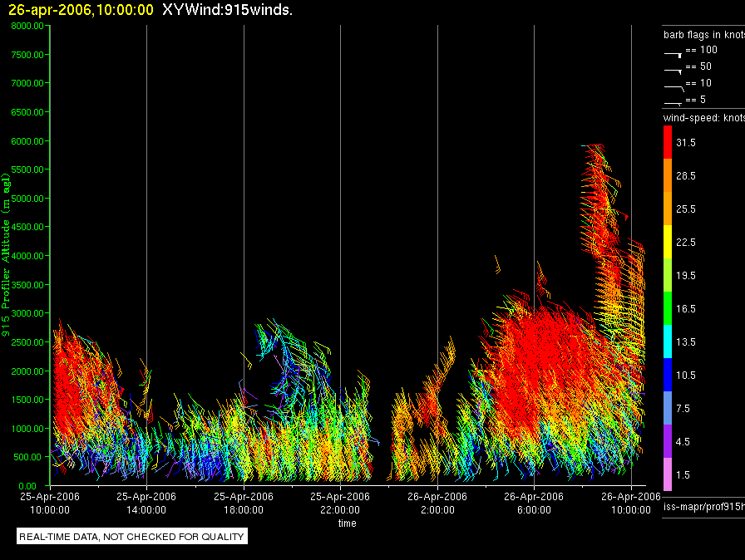Image resolution: width=745 pixels, height=560 pixels.
Task: Select the dark orange 28.5 knots color band
Action: (x=668, y=175)
